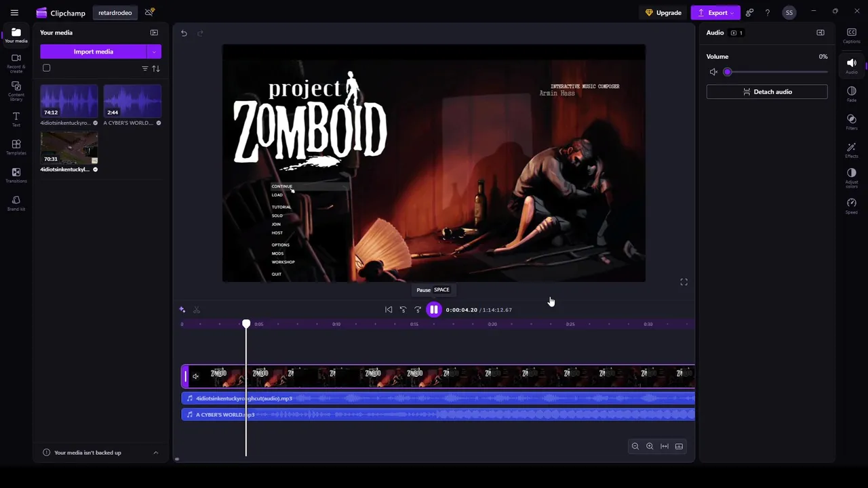Click the video clip on the timeline
This screenshot has height=488, width=868.
pos(438,376)
